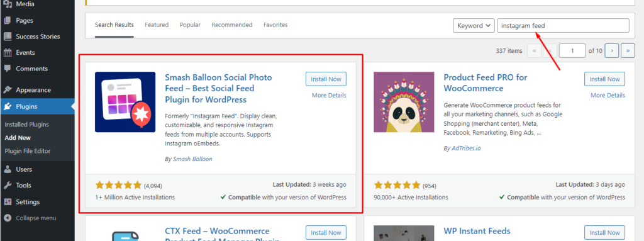
Task: Open the Favorites tab
Action: (275, 25)
